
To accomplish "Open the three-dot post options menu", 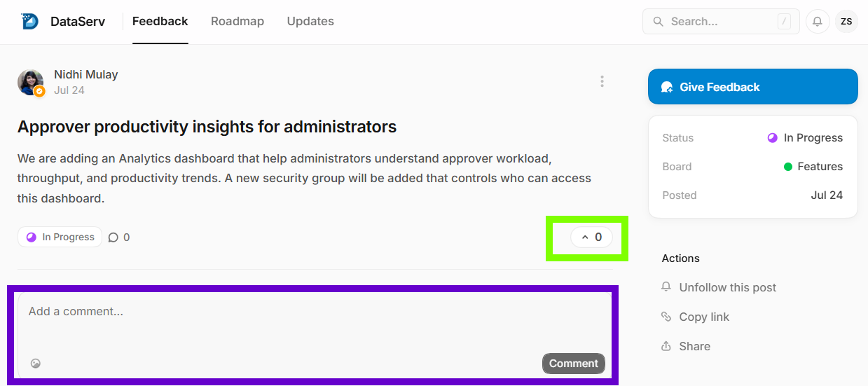I will coord(602,81).
